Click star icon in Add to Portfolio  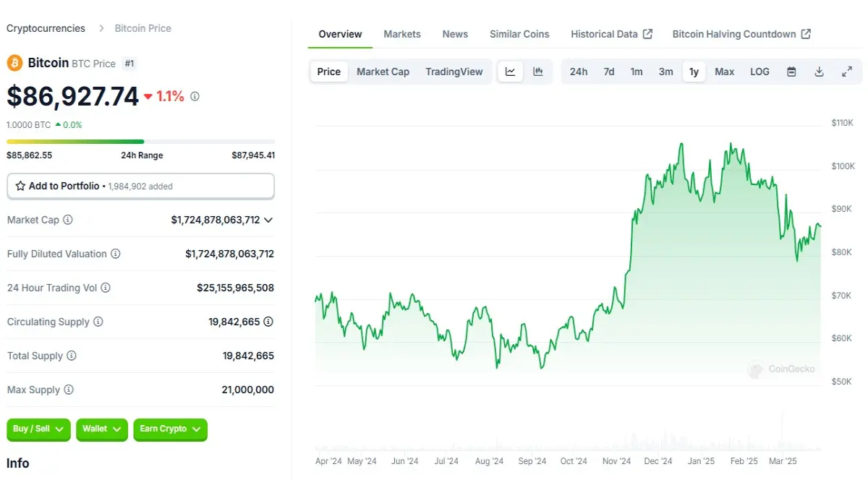tap(20, 186)
